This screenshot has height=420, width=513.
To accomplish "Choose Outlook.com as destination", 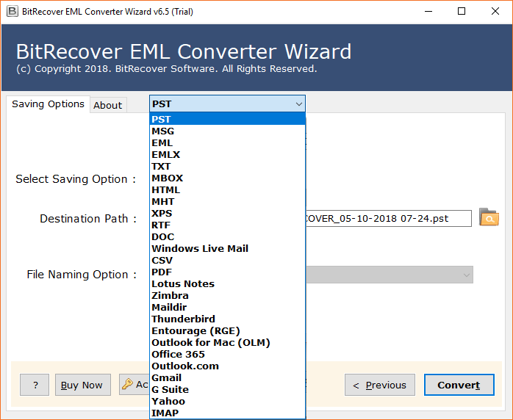I will pyautogui.click(x=227, y=366).
